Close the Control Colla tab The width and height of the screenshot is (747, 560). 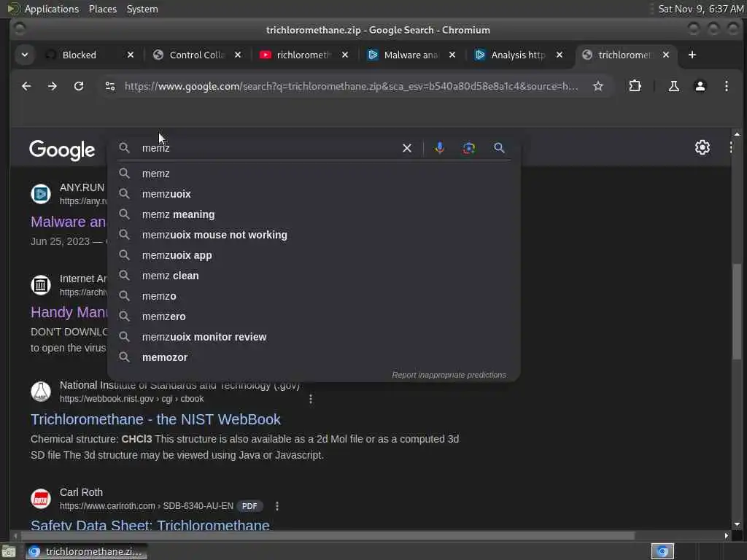pos(238,55)
